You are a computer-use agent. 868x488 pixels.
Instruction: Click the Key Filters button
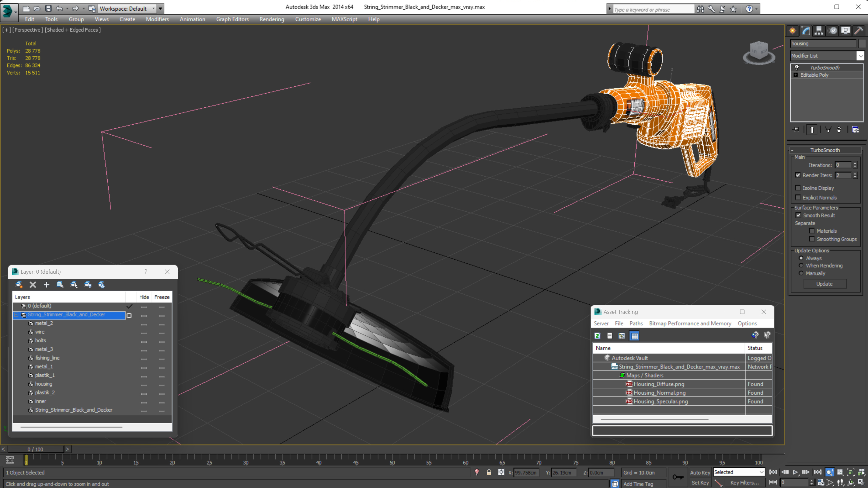[744, 483]
